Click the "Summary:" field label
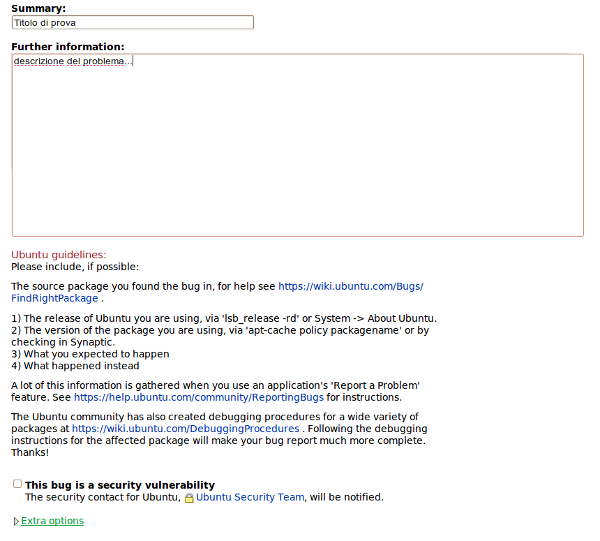This screenshot has width=600, height=541. (38, 9)
